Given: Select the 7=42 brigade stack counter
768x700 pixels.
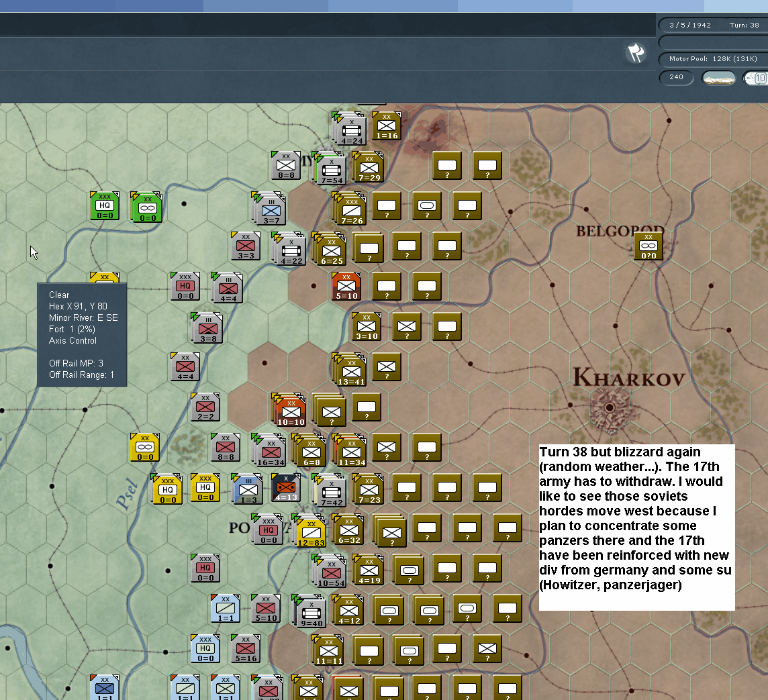Looking at the screenshot, I should 330,490.
